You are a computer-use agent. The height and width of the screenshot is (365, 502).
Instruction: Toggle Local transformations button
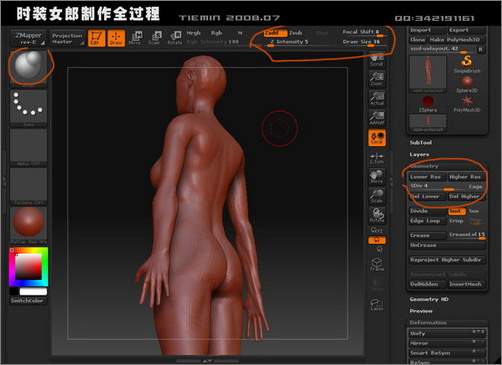click(377, 138)
